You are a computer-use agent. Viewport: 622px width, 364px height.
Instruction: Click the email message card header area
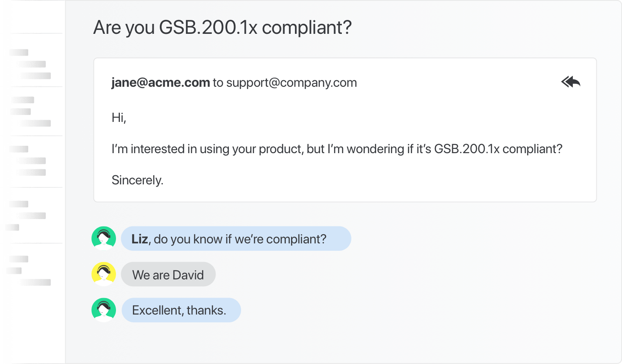click(x=345, y=82)
